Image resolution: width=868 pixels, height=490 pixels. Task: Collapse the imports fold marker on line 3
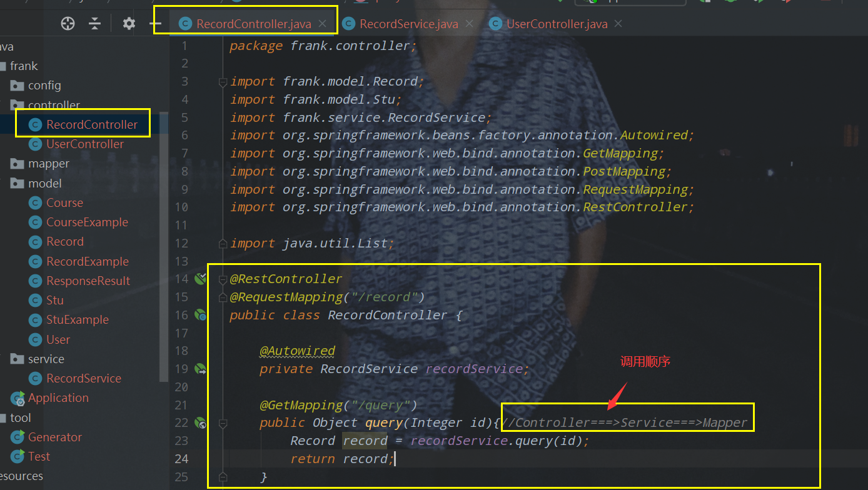(223, 82)
